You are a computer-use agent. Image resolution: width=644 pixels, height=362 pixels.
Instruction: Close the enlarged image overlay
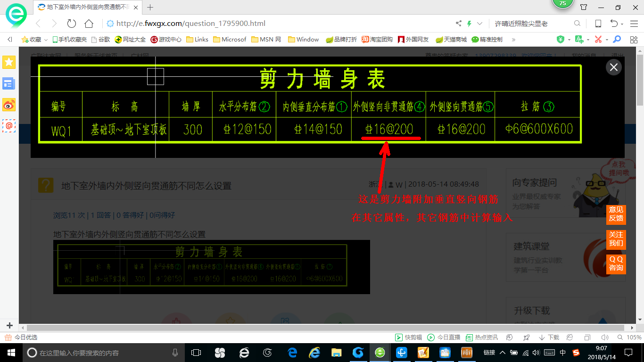tap(613, 67)
